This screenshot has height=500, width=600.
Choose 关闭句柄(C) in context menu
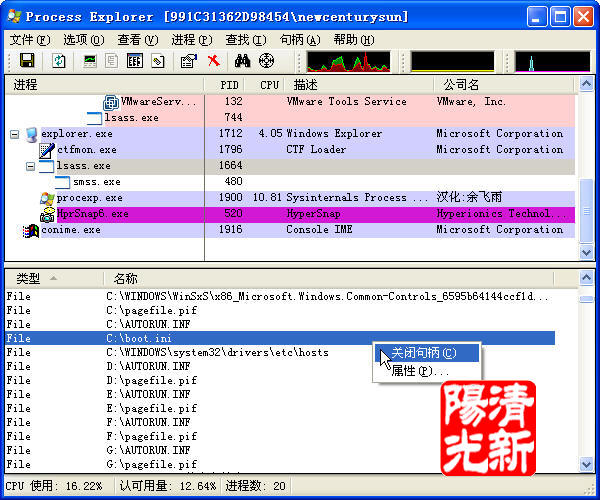(x=427, y=353)
